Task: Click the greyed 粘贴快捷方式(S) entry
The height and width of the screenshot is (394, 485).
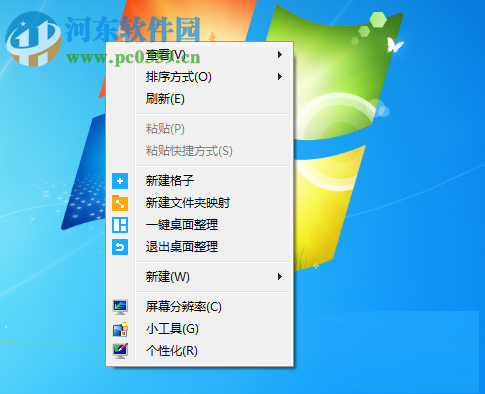Action: 200,151
